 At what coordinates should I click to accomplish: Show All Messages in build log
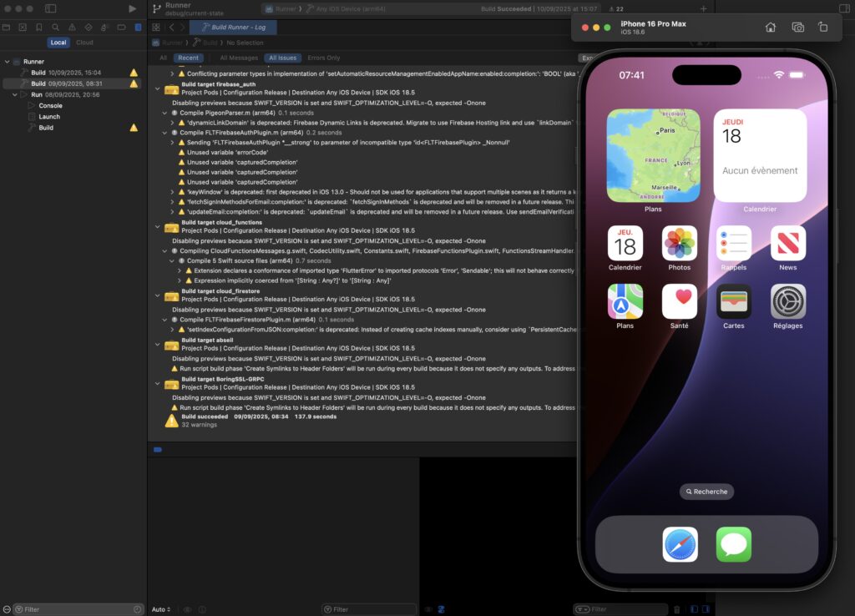coord(239,58)
